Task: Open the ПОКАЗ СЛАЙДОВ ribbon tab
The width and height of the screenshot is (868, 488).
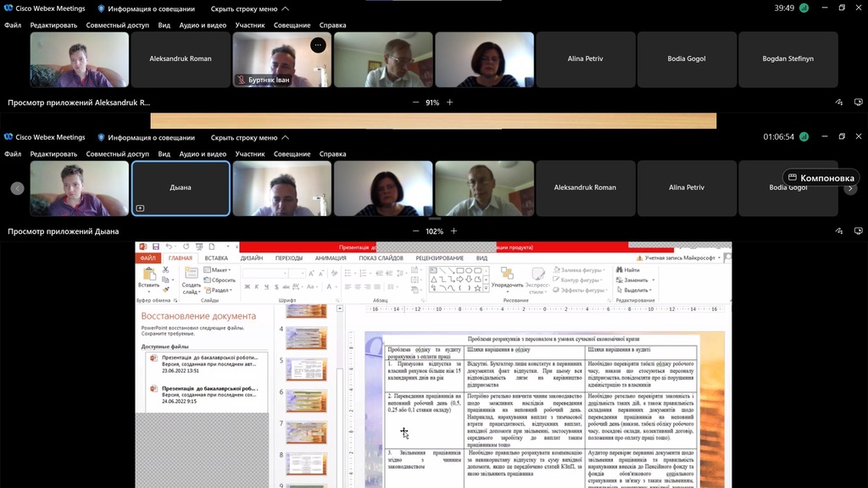Action: pyautogui.click(x=381, y=258)
